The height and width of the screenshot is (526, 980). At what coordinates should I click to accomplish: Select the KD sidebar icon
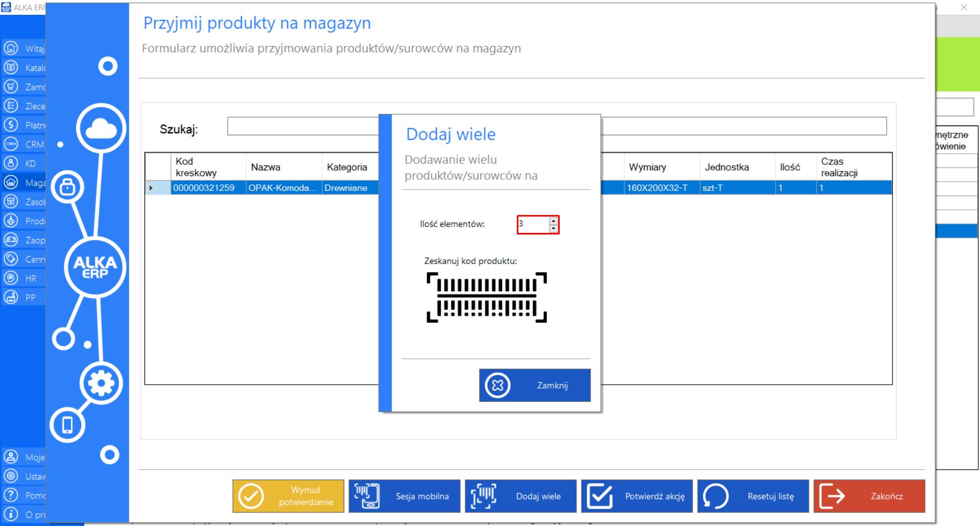(11, 163)
